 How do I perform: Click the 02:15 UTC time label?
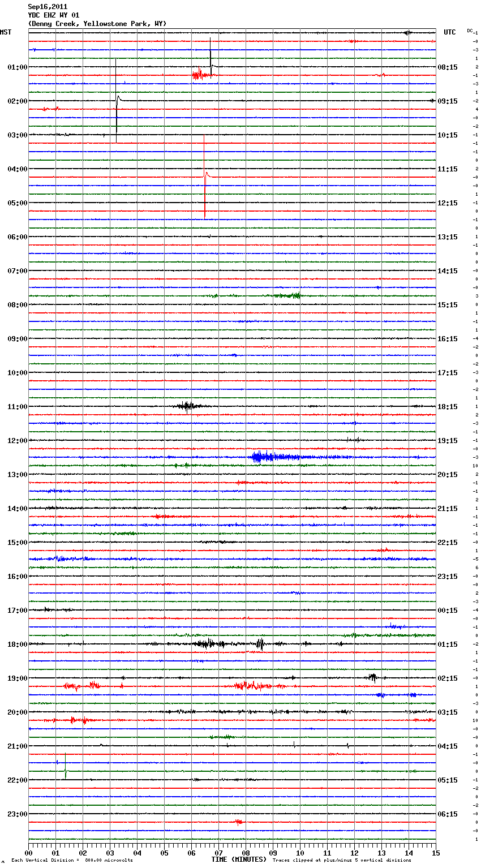click(x=448, y=678)
